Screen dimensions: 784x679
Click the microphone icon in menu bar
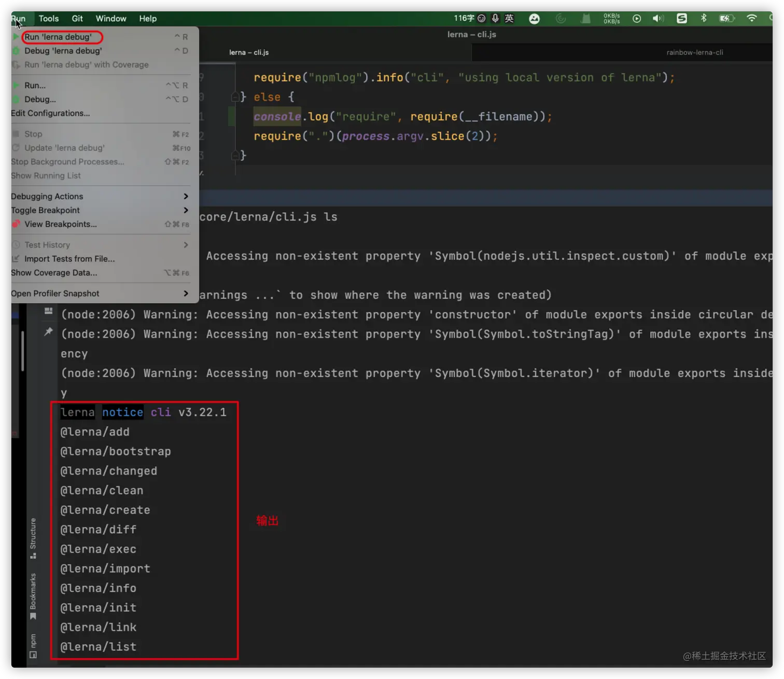(x=495, y=19)
